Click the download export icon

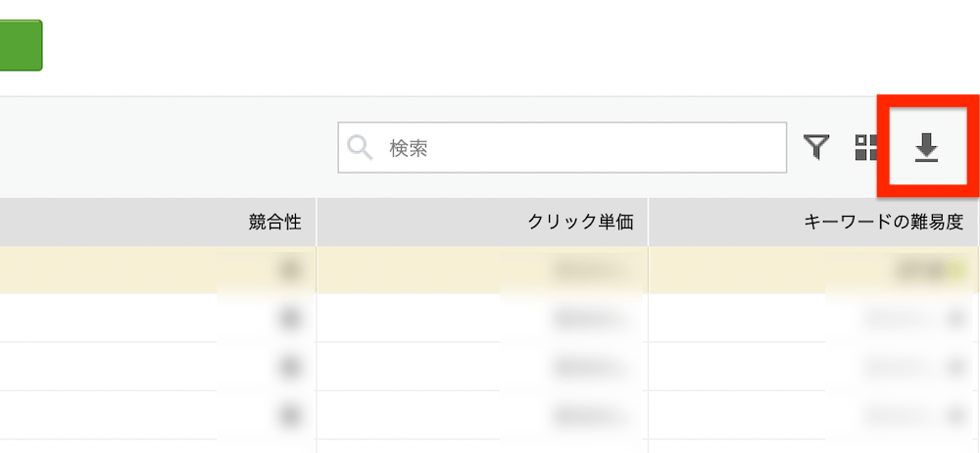pos(926,148)
